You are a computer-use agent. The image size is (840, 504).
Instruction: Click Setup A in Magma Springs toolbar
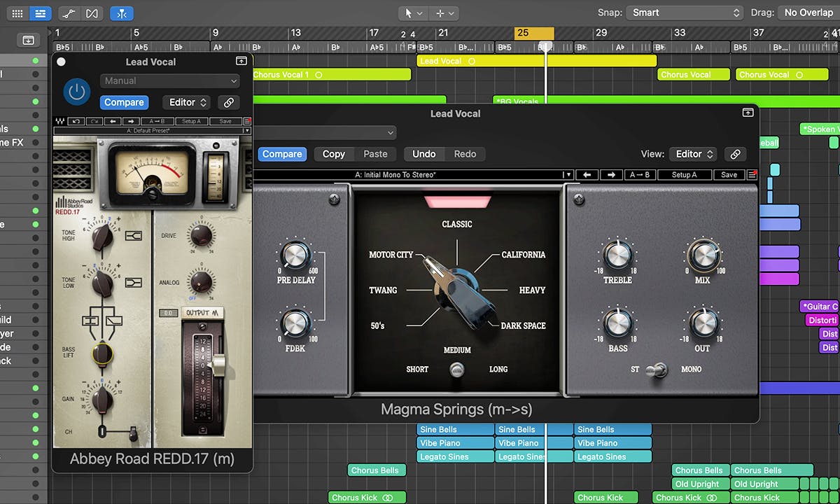tap(684, 174)
